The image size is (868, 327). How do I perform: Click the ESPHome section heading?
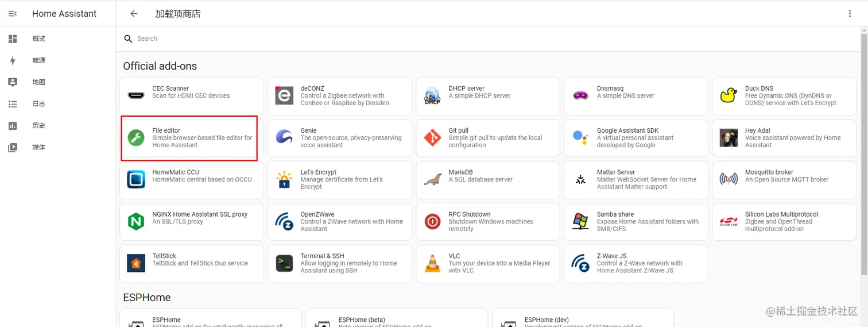coord(147,298)
